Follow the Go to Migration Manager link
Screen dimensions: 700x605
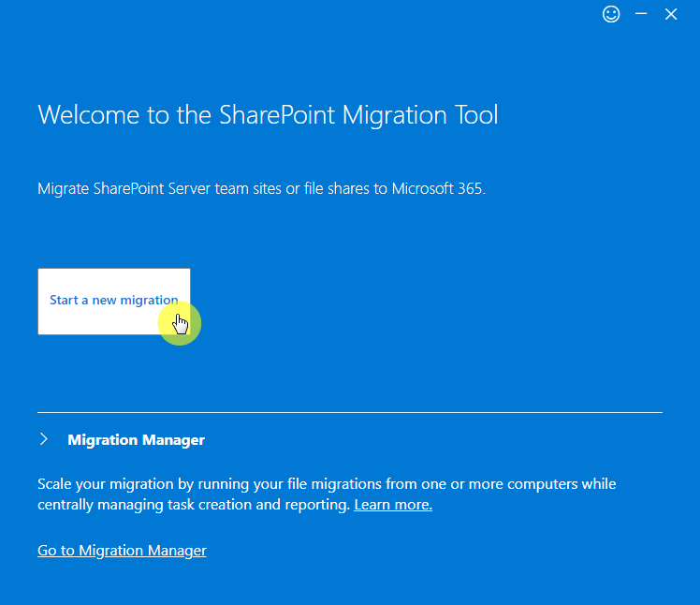tap(122, 551)
